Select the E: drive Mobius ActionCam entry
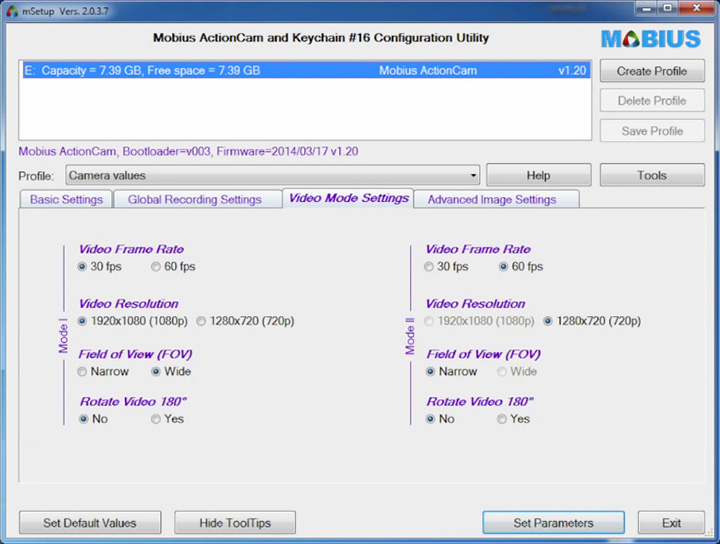Screen dimensions: 720x544 pyautogui.click(x=306, y=71)
